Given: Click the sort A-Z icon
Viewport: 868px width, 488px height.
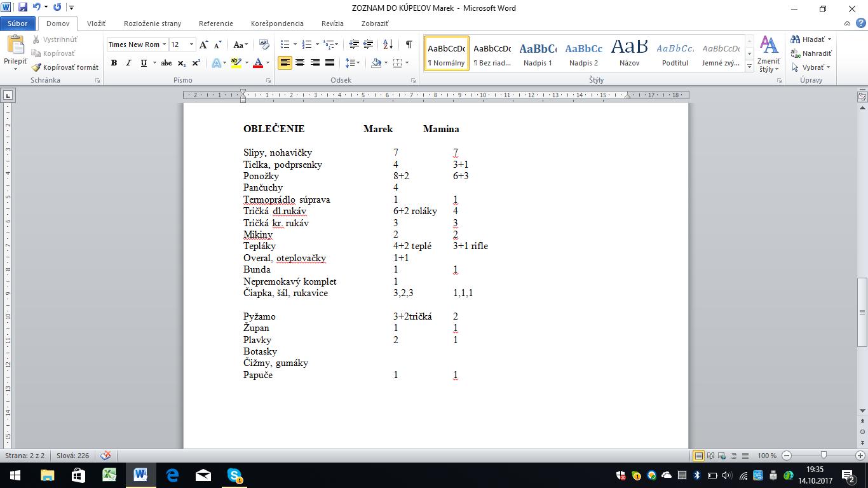Looking at the screenshot, I should tap(388, 44).
